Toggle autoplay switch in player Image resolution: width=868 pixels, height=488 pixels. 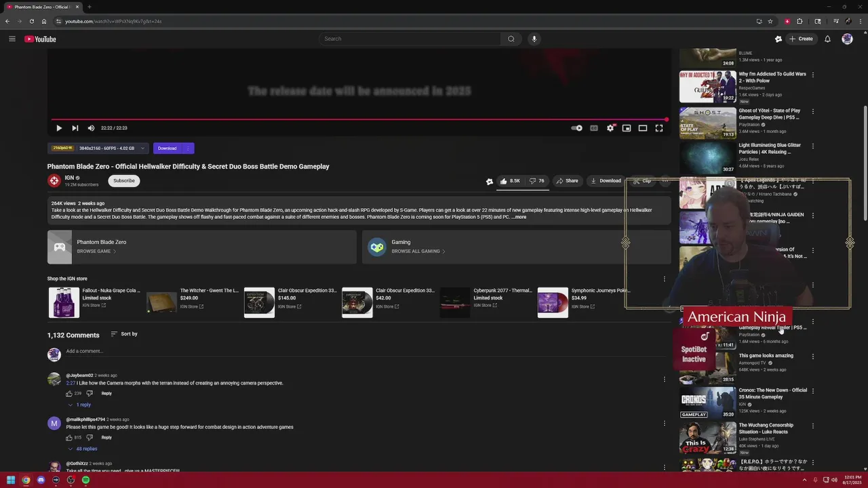click(x=576, y=128)
